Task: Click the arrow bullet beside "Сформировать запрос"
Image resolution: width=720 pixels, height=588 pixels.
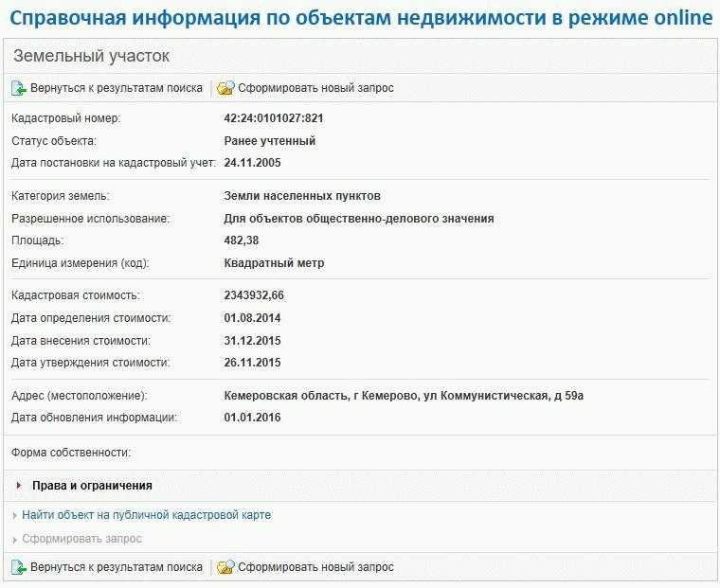Action: 14,539
